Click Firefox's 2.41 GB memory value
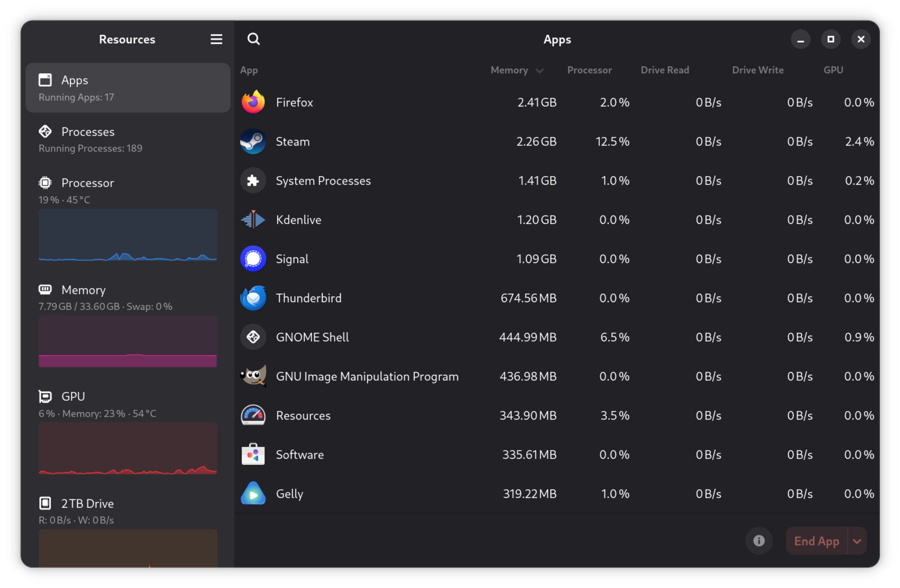The height and width of the screenshot is (588, 900). (537, 102)
